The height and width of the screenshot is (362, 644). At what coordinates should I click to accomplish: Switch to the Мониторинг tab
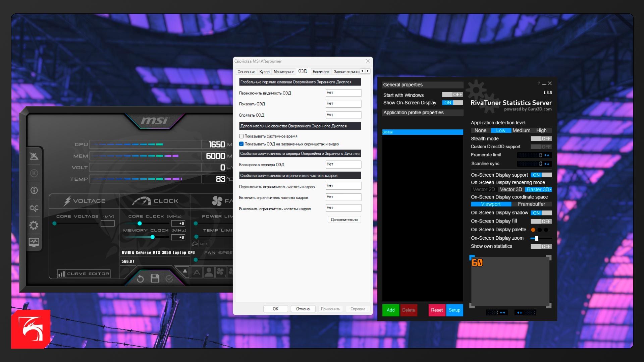tap(284, 72)
